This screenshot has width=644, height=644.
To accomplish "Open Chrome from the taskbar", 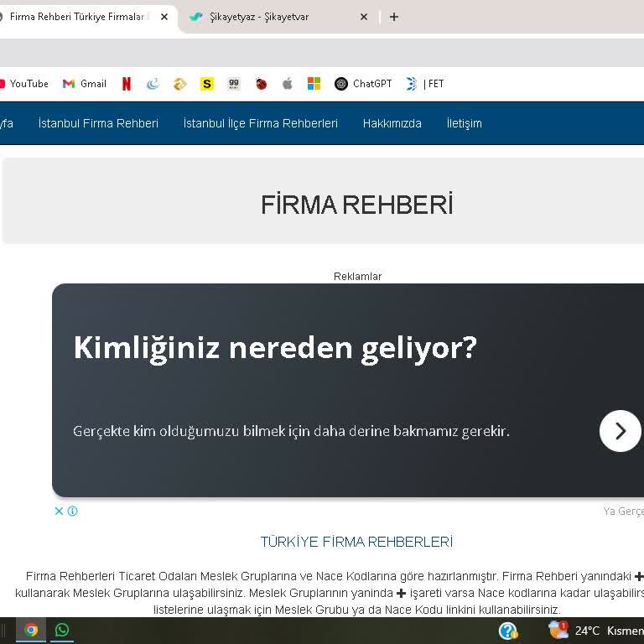I will pyautogui.click(x=31, y=630).
